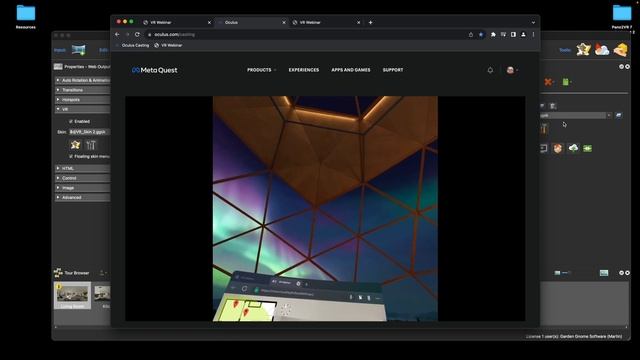Viewport: 640px width, 360px height.
Task: Open the Chrome three-dot menu
Action: [533, 35]
